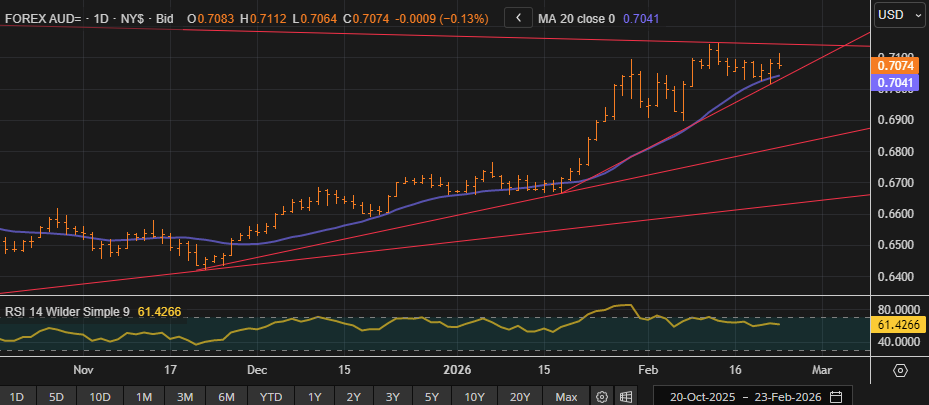Collapse the indicator legend with the left chevron
This screenshot has width=929, height=405.
[x=518, y=17]
